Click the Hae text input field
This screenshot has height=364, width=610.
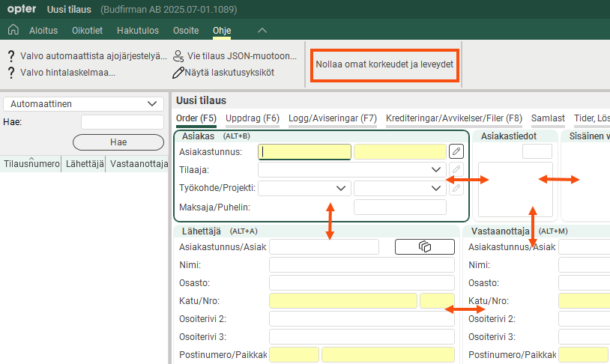tap(122, 122)
